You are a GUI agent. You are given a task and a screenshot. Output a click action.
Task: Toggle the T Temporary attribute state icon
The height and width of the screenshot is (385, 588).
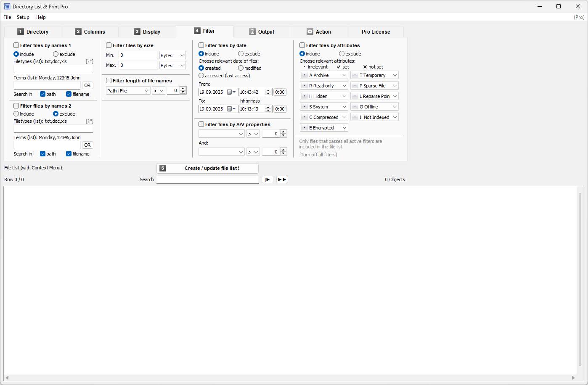coord(355,75)
